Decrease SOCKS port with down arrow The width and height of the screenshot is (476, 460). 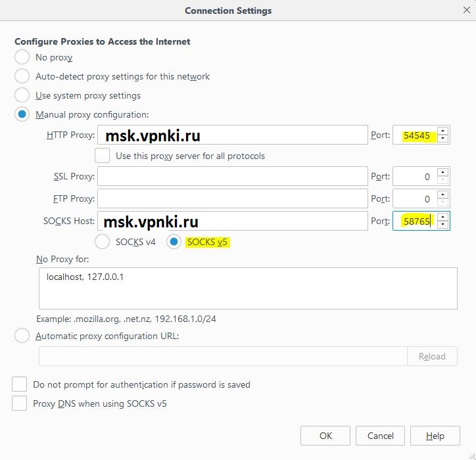(443, 225)
